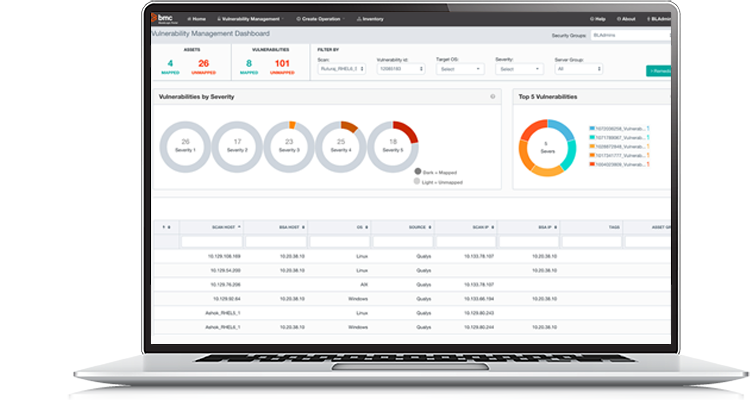Click the green Remediate button

(659, 71)
